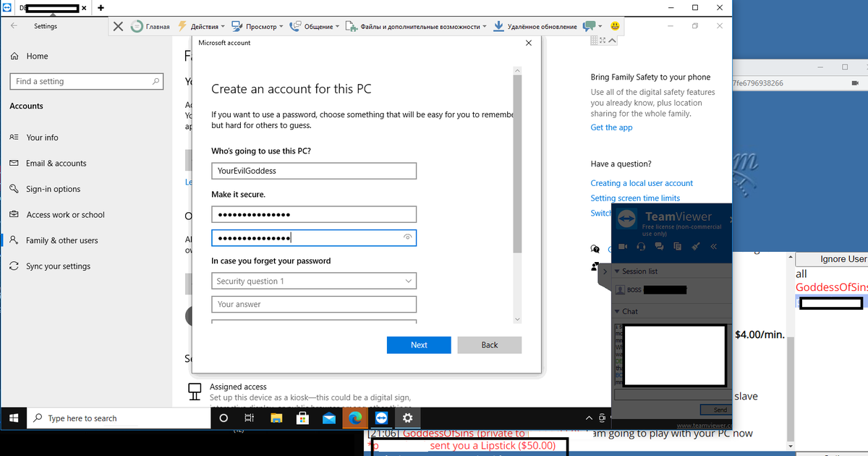The height and width of the screenshot is (456, 868).
Task: Click the TeamViewer whiteboard brush icon
Action: [695, 247]
